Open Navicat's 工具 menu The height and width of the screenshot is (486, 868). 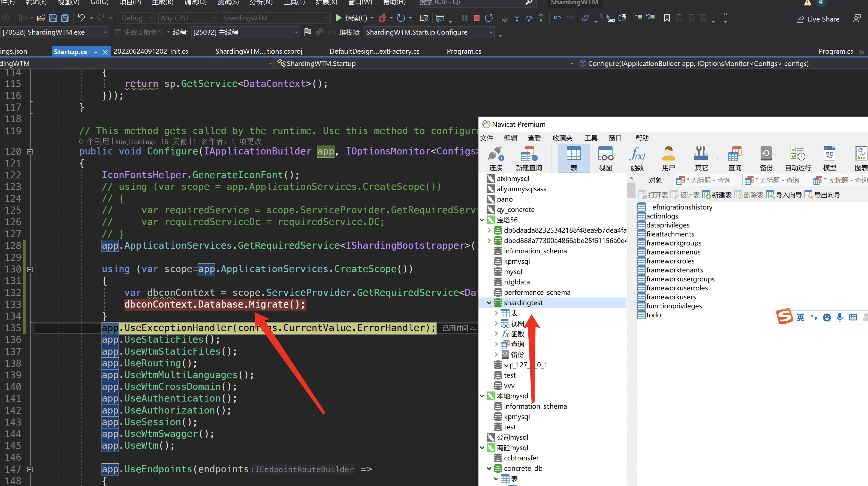click(591, 138)
